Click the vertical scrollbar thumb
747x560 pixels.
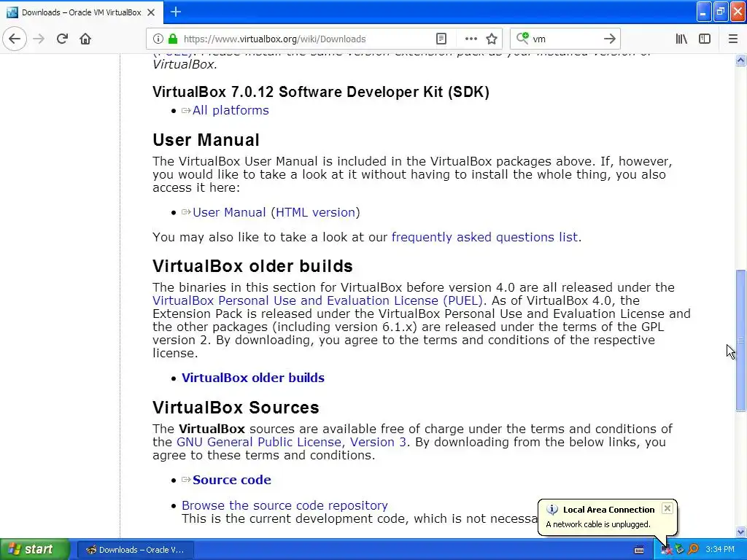pos(740,340)
